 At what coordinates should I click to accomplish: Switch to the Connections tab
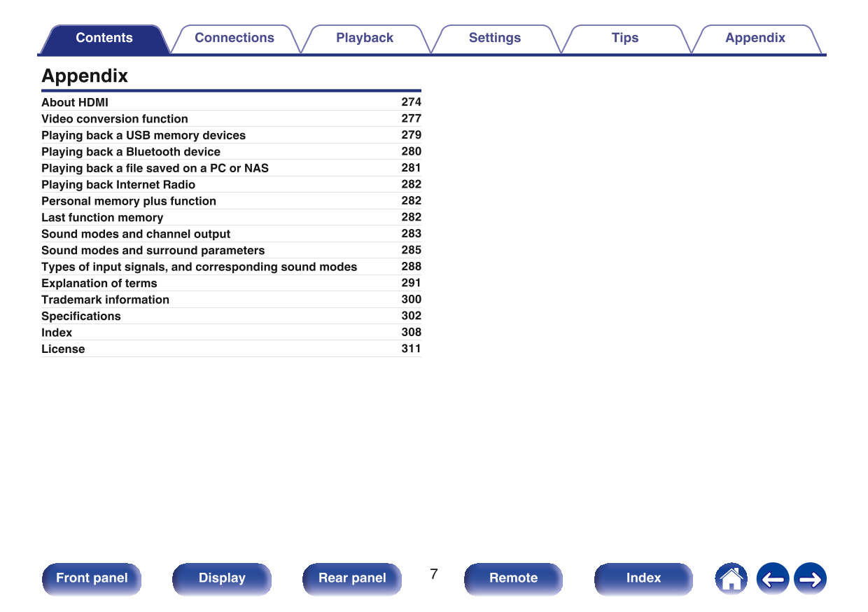pos(234,39)
